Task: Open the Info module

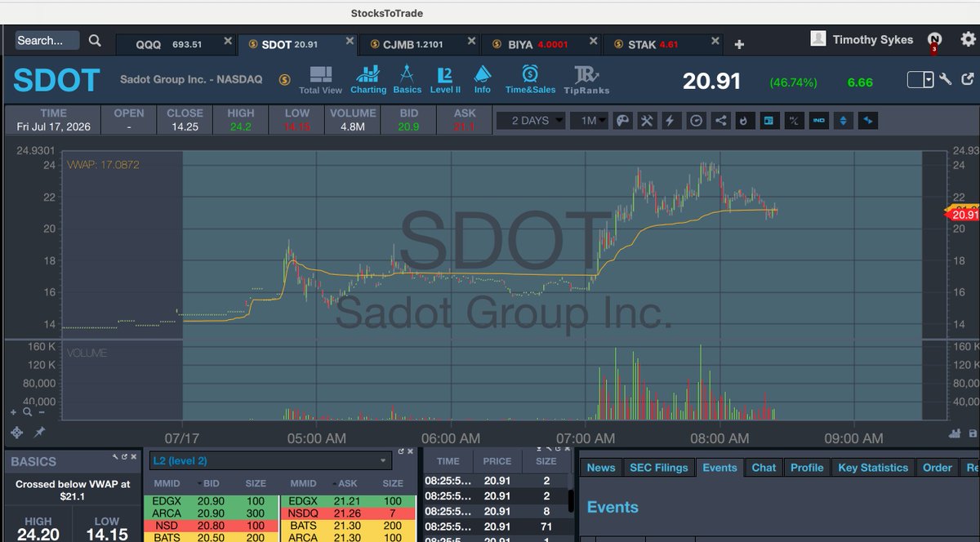Action: [x=483, y=80]
